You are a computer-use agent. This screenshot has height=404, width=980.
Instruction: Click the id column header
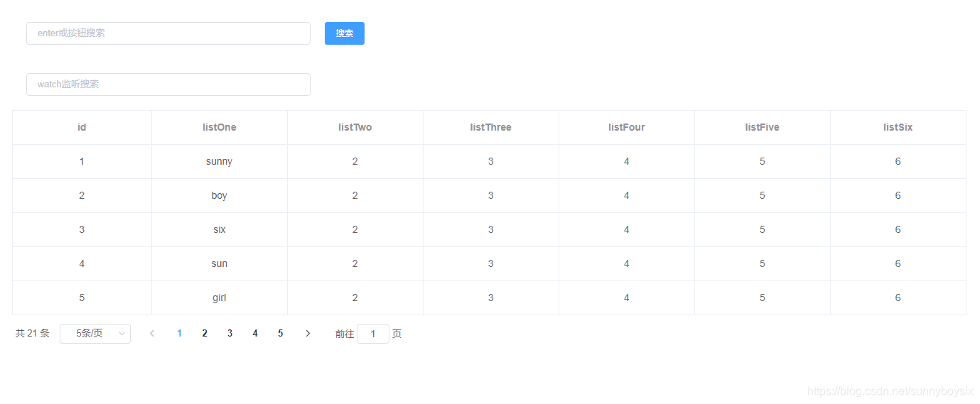[x=82, y=128]
